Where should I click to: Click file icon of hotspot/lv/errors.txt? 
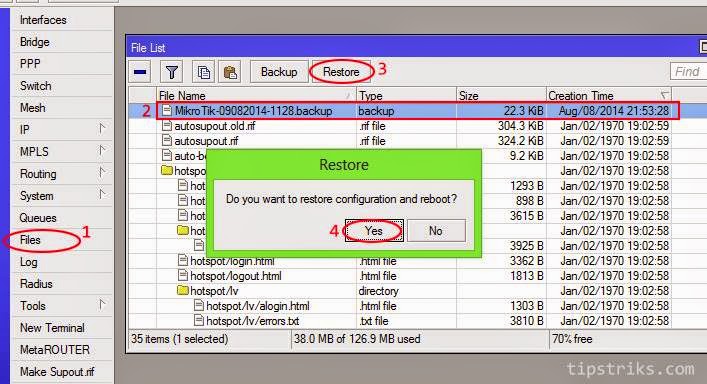[199, 320]
